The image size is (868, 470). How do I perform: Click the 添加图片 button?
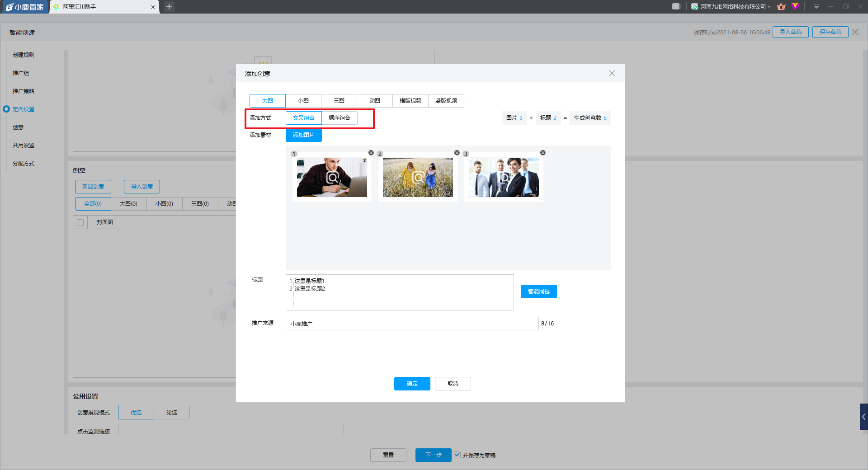point(304,135)
